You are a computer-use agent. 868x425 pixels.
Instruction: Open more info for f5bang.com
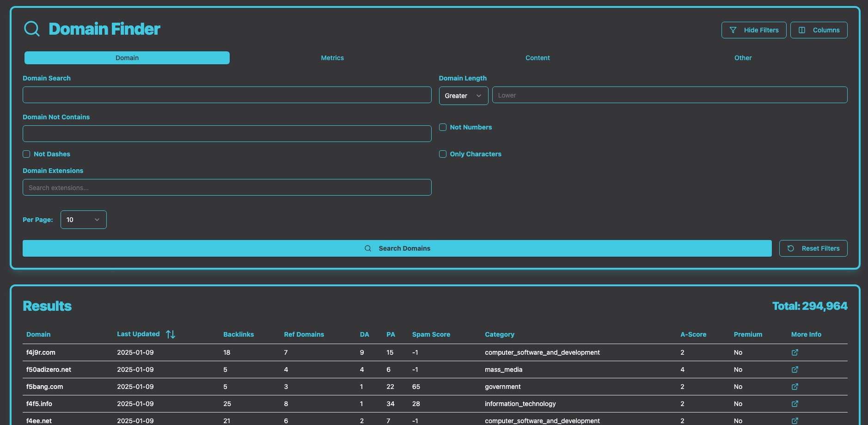795,387
